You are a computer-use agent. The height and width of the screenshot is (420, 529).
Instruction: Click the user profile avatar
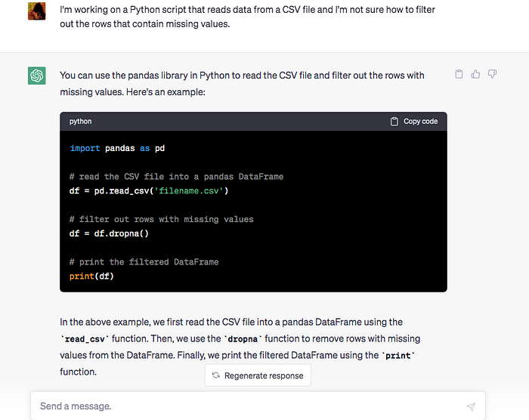pyautogui.click(x=37, y=11)
